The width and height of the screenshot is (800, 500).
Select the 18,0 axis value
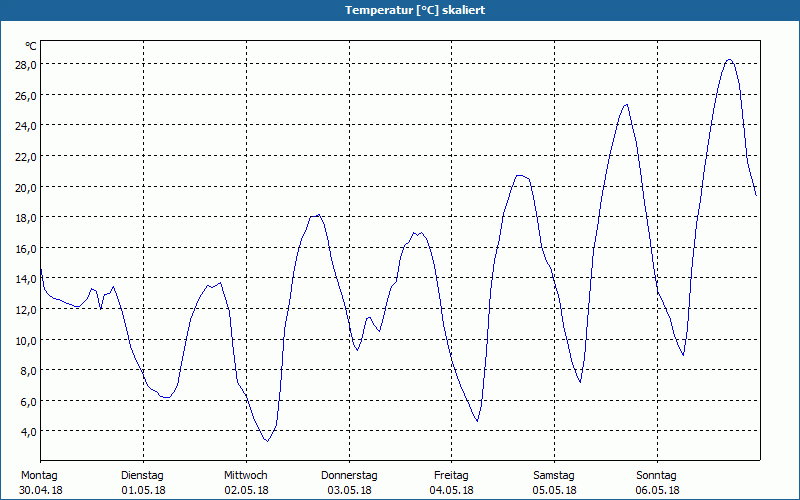tap(26, 218)
